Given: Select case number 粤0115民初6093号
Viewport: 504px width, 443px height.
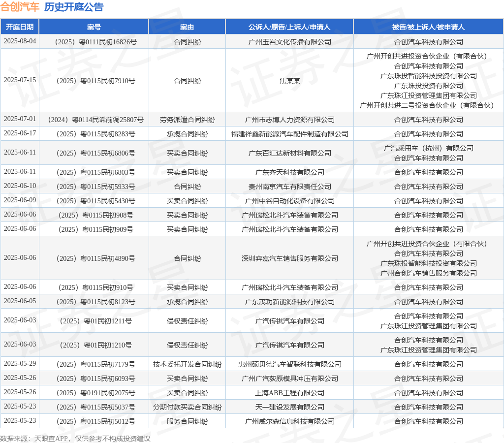Looking at the screenshot, I should click(x=95, y=379).
